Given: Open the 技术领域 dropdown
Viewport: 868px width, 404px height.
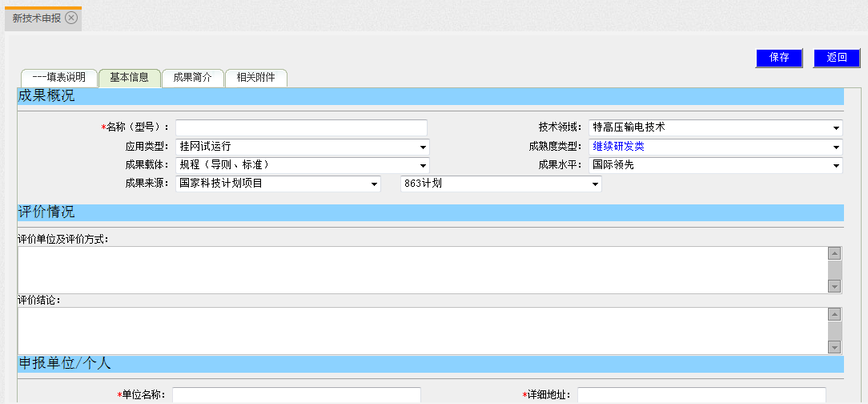Looking at the screenshot, I should 715,127.
